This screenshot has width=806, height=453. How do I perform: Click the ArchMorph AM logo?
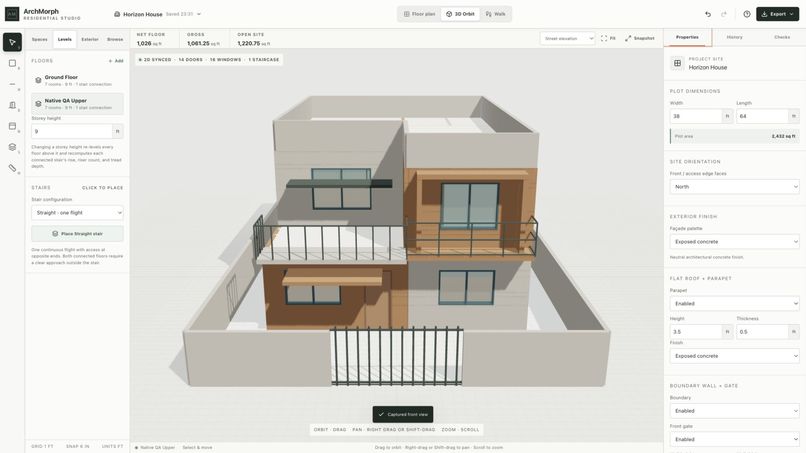pos(12,14)
